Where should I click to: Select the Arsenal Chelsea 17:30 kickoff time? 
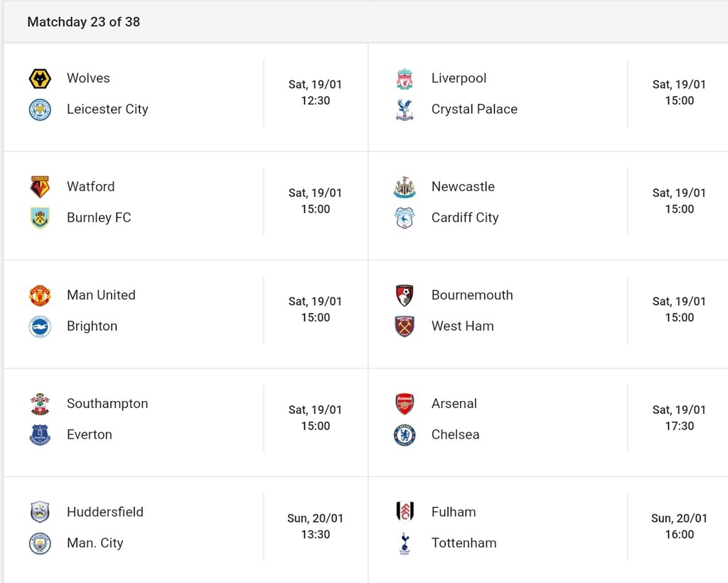(679, 426)
